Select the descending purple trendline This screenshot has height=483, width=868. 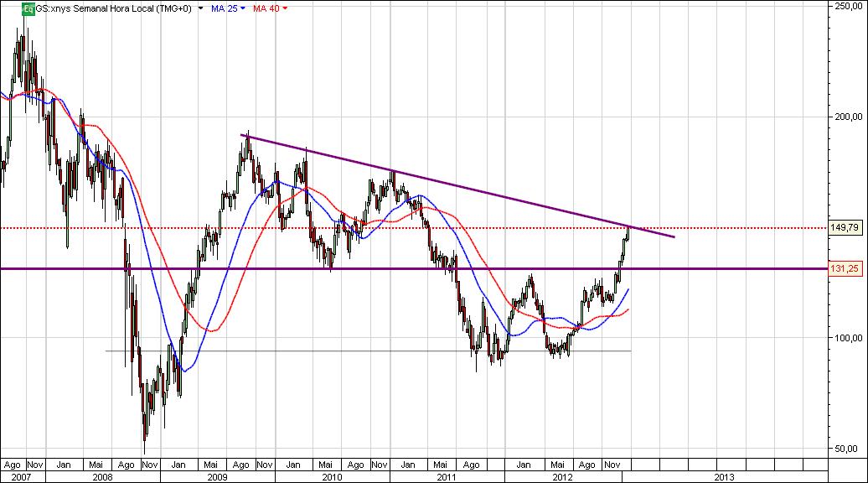[457, 186]
